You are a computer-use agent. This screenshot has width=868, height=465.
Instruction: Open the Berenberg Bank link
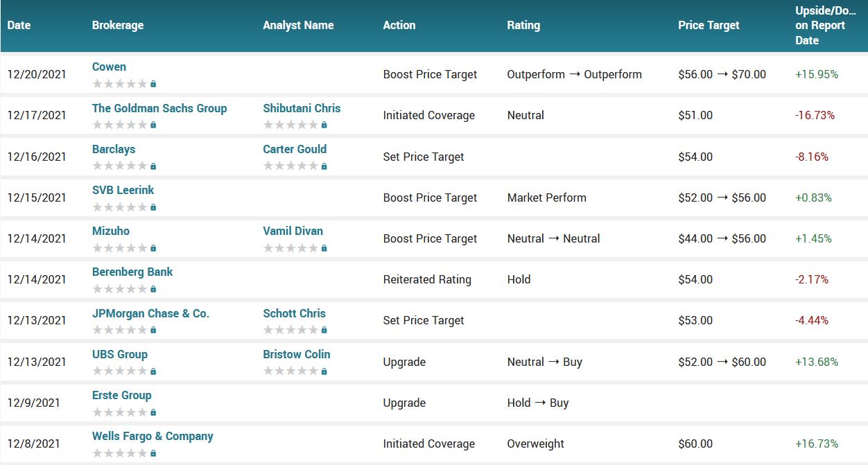tap(132, 272)
